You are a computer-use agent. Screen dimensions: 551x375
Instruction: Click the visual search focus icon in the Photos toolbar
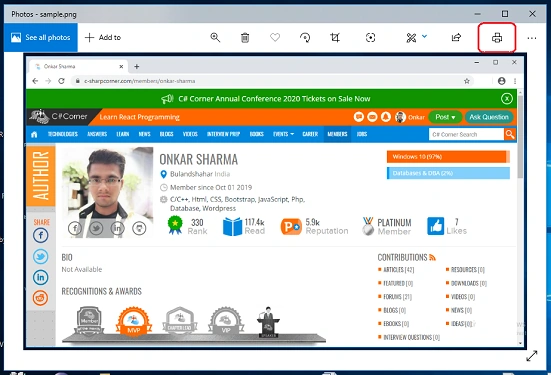click(370, 37)
